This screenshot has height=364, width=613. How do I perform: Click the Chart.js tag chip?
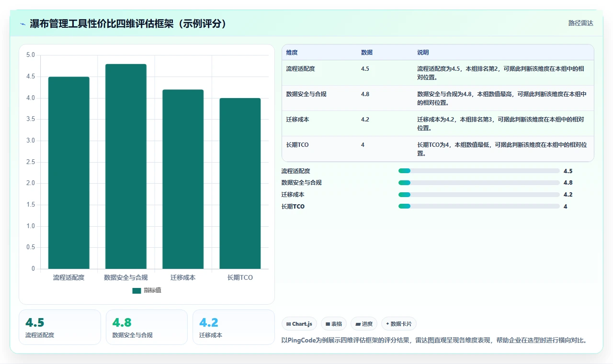299,324
